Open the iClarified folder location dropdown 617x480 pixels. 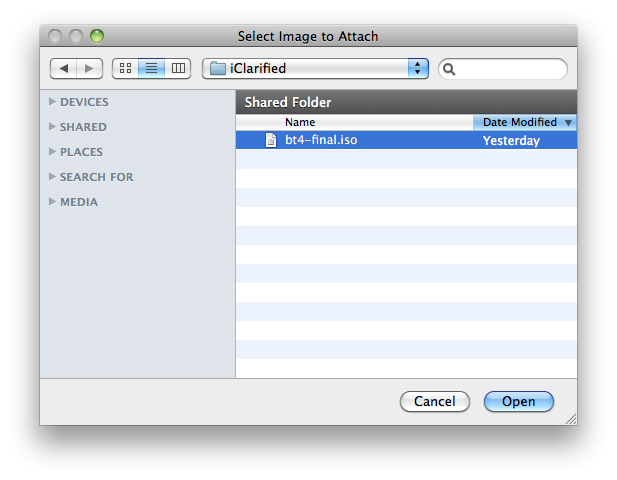(417, 69)
